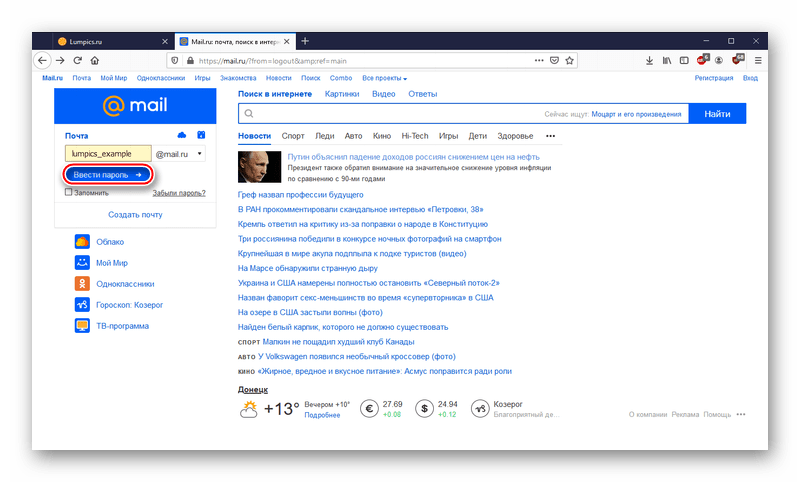Image resolution: width=800 pixels, height=482 pixels.
Task: Click the Моцарт и его произведения suggestion
Action: click(636, 114)
